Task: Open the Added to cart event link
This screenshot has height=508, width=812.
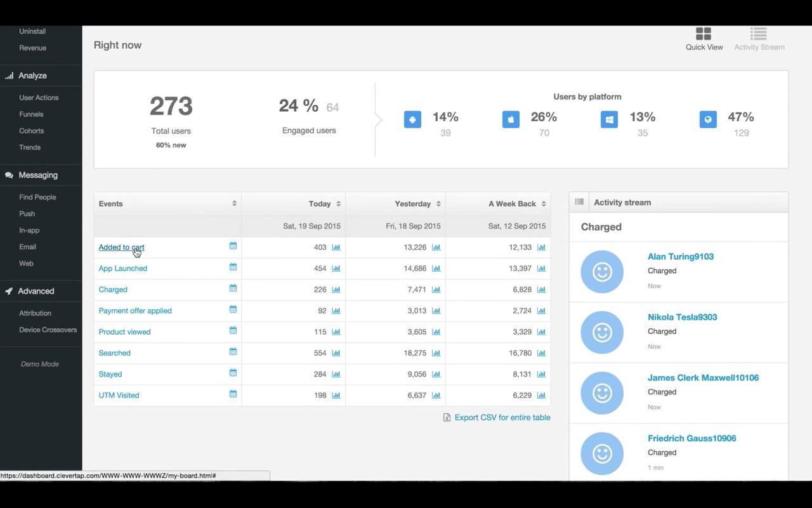Action: point(121,248)
